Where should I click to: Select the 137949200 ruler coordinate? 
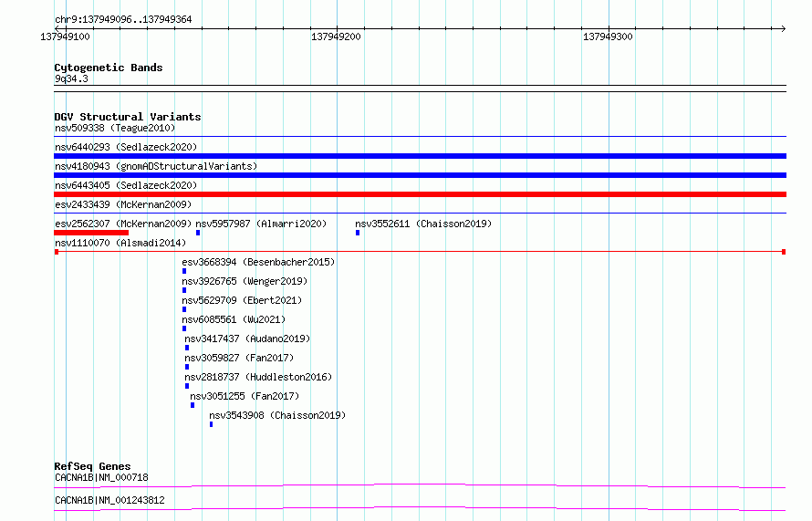[336, 36]
